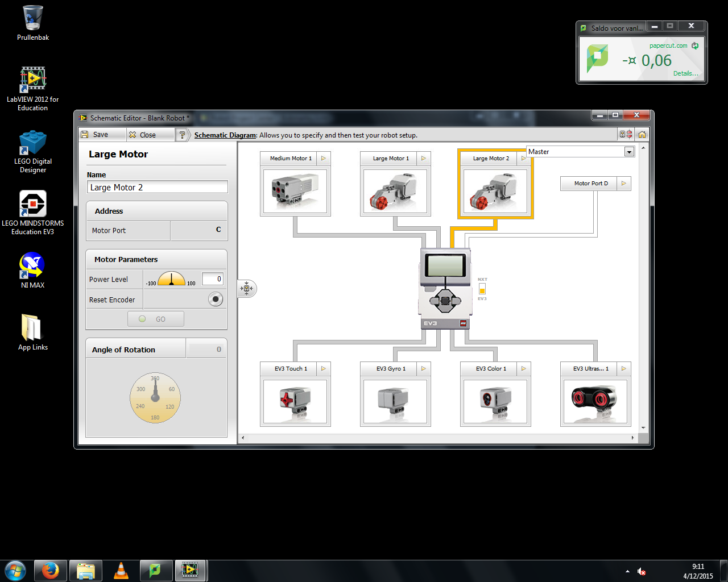
Task: Expand the Medium Motor 1 arrow menu
Action: (324, 159)
